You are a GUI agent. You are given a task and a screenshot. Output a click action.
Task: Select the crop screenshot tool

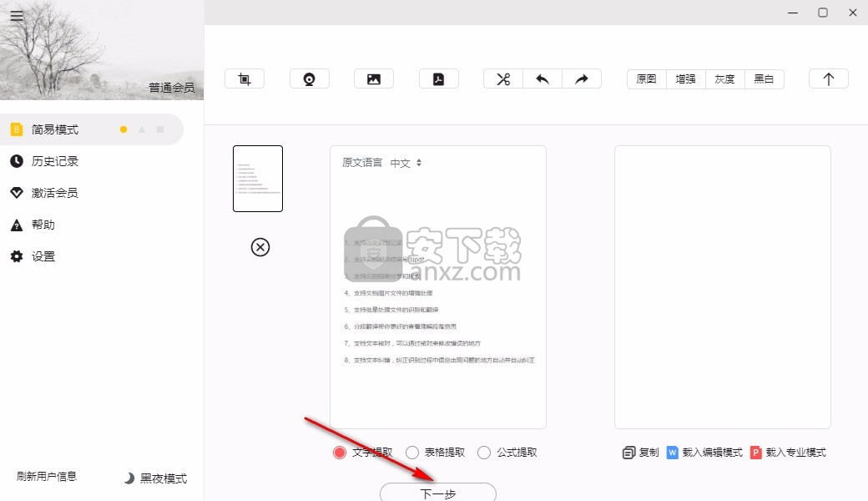pyautogui.click(x=244, y=78)
